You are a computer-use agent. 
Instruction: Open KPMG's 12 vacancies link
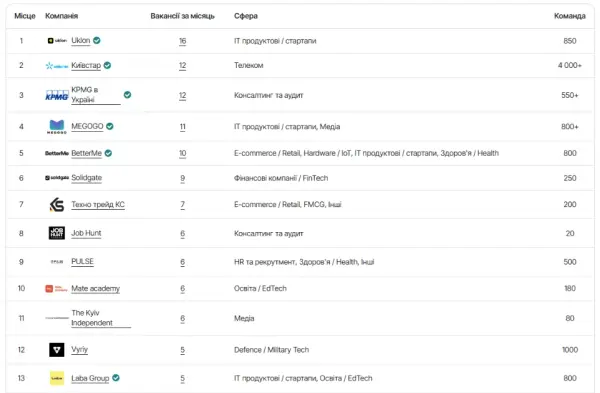point(183,95)
